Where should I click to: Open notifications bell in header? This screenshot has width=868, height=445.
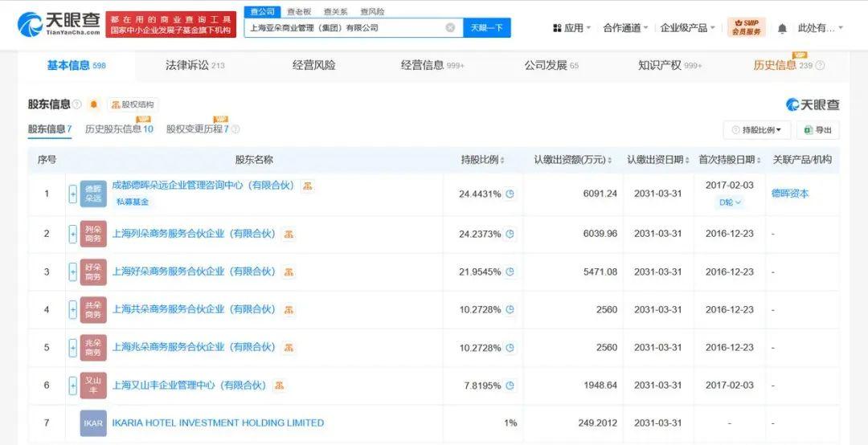782,27
